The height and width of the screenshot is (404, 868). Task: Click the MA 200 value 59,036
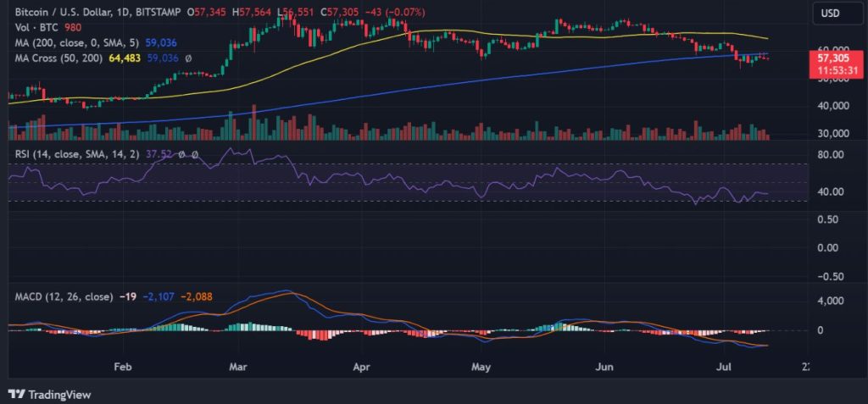161,42
